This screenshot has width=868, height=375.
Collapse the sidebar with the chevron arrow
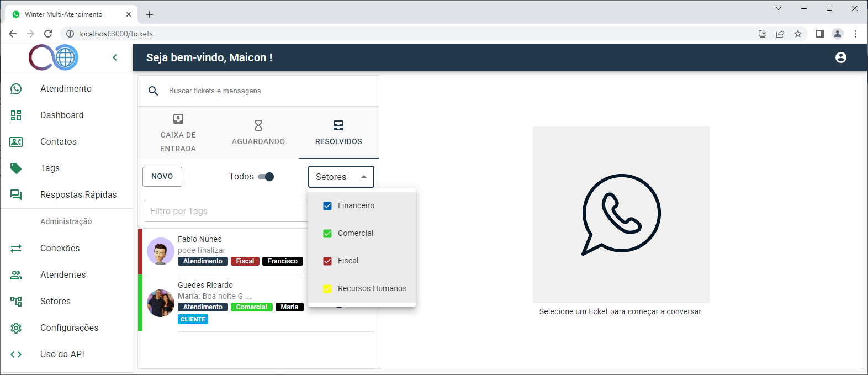tap(115, 57)
